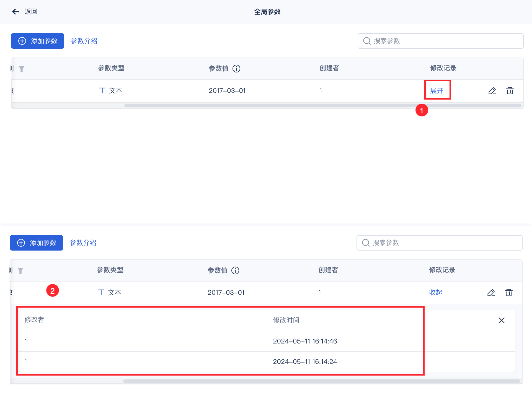Image resolution: width=532 pixels, height=401 pixels.
Task: Click the delete trash icon in the upper row
Action: point(510,91)
